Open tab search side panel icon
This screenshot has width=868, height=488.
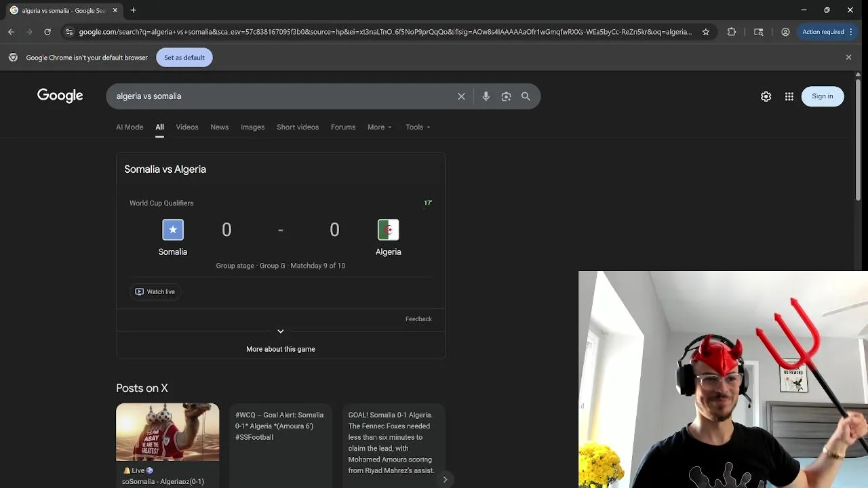point(759,32)
